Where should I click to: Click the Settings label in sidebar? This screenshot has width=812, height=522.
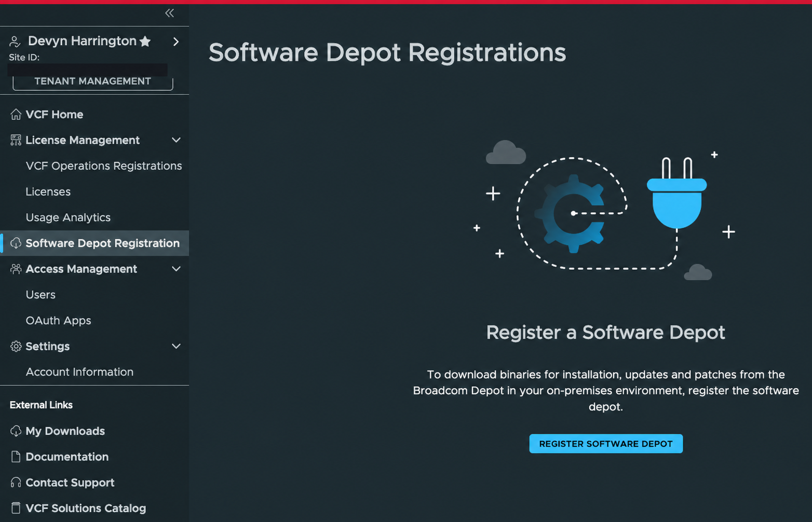coord(48,346)
